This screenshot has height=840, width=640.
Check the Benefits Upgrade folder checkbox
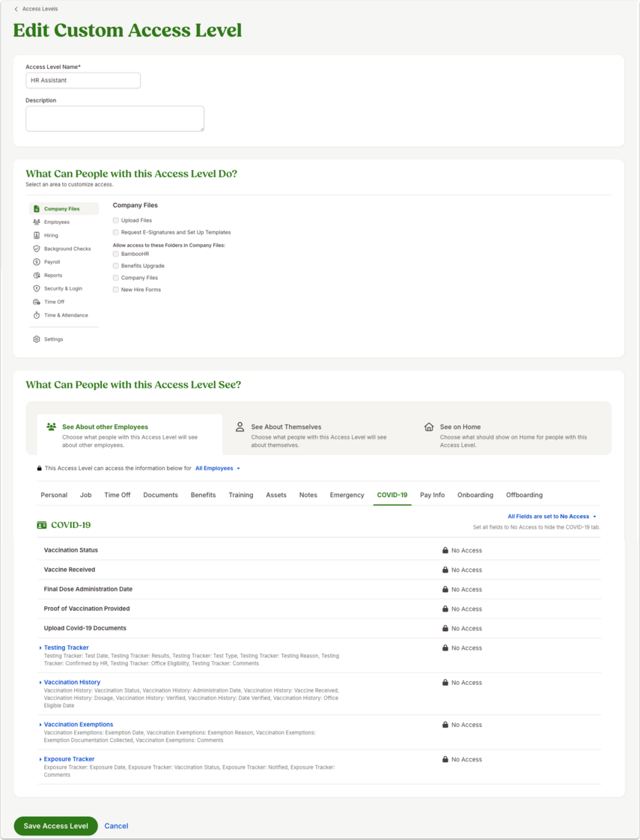click(x=116, y=267)
